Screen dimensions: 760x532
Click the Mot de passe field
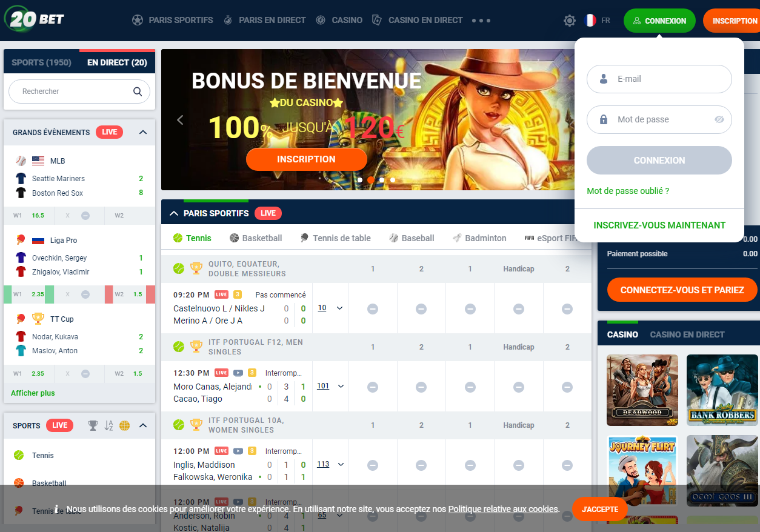(659, 119)
